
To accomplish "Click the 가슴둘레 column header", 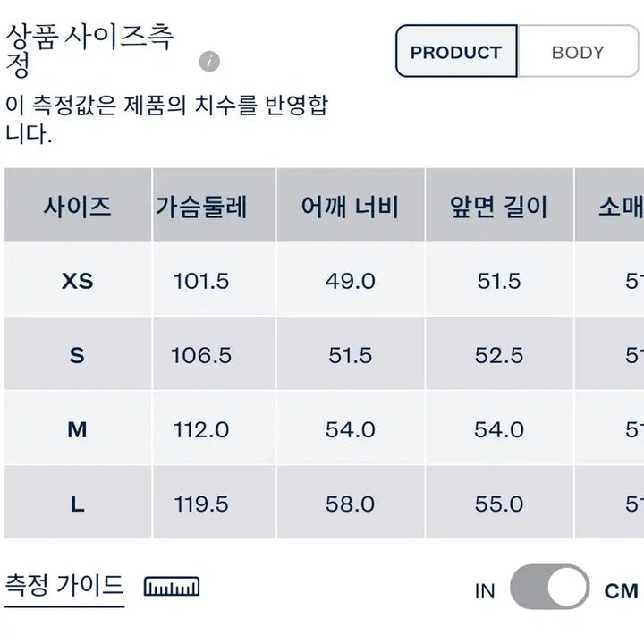I will pyautogui.click(x=201, y=207).
